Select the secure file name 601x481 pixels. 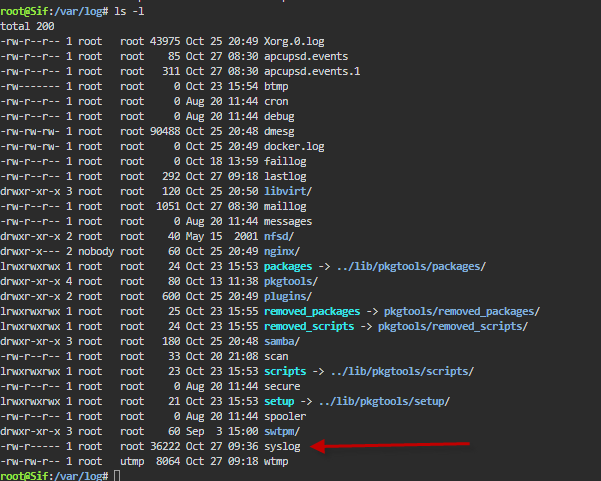pos(282,386)
